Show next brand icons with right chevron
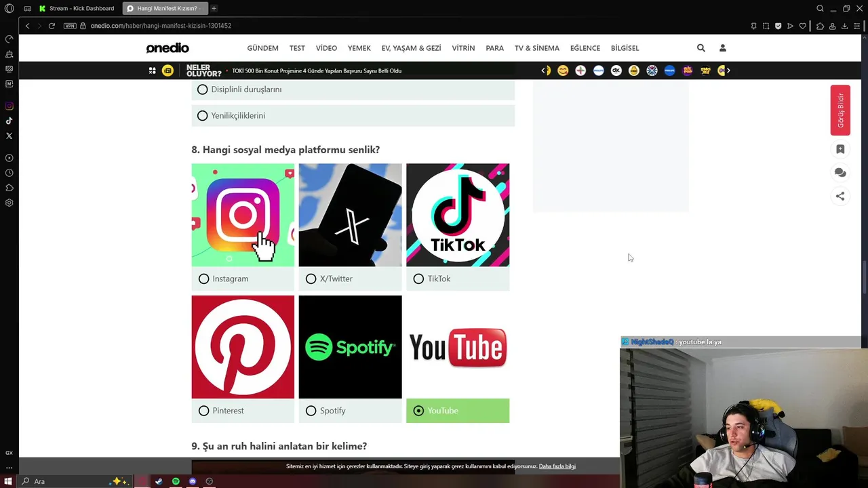The width and height of the screenshot is (868, 488). click(728, 70)
